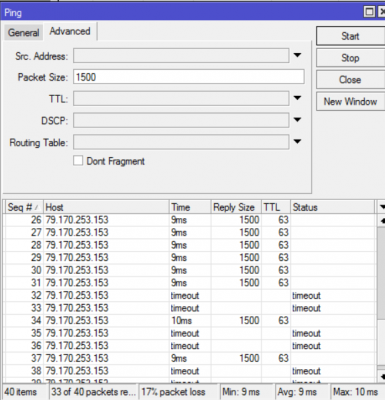Viewport: 385px width, 400px height.
Task: Click the results scrollbar down arrow
Action: 382,376
